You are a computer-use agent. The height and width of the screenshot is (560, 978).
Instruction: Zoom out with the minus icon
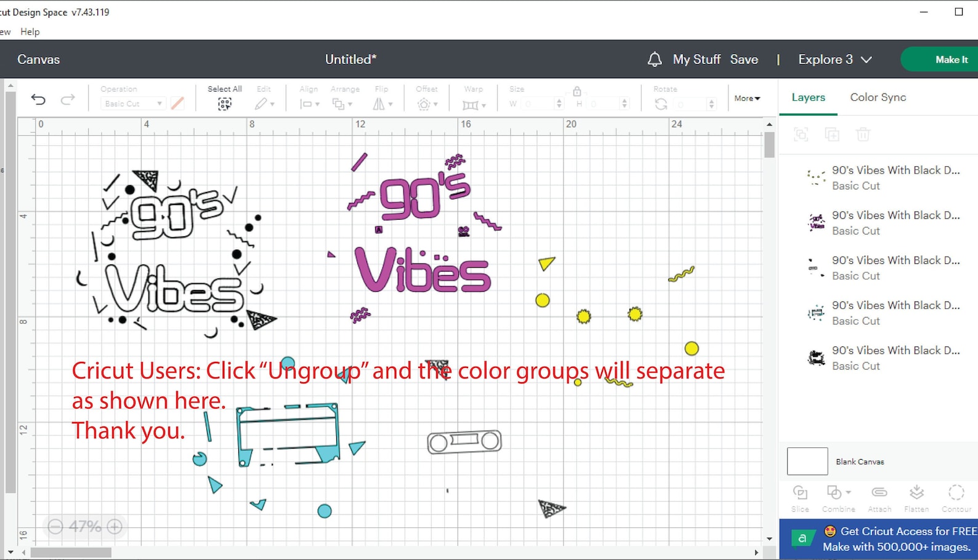[55, 527]
